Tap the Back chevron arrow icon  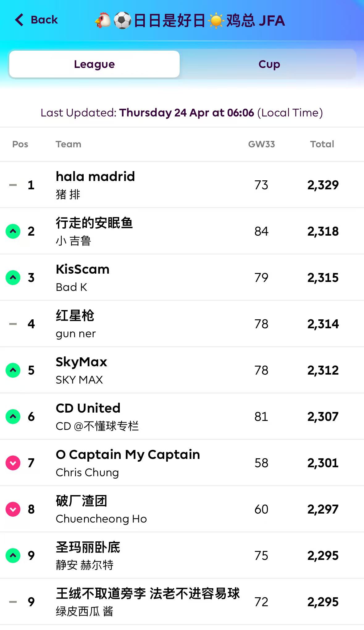pyautogui.click(x=19, y=20)
